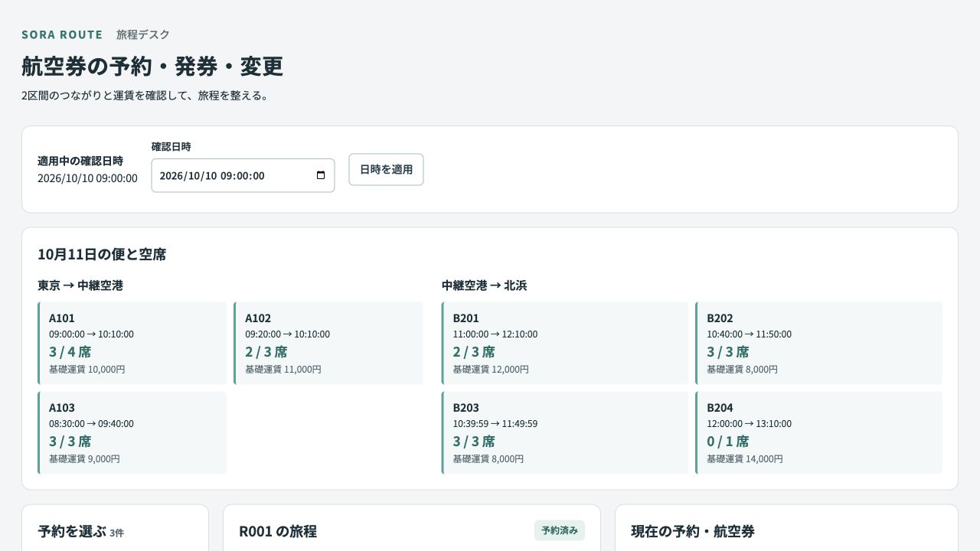Select flight card B204
The image size is (980, 551).
point(819,432)
